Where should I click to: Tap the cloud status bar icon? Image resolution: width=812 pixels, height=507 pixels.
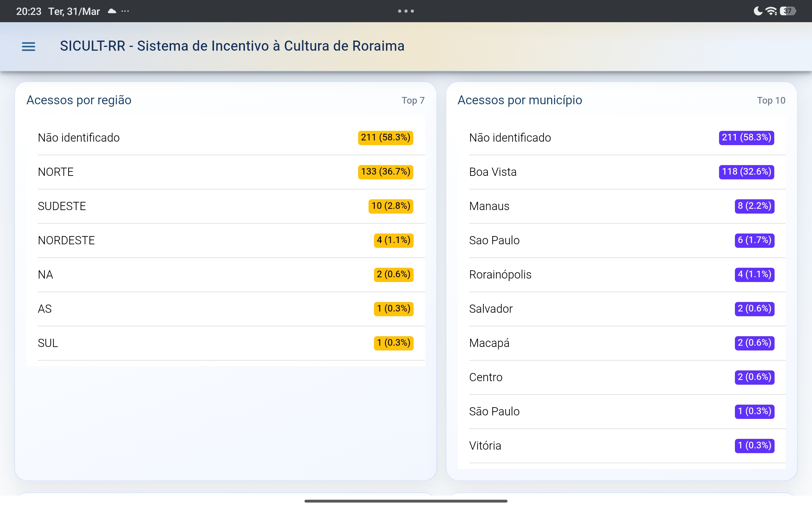point(112,11)
